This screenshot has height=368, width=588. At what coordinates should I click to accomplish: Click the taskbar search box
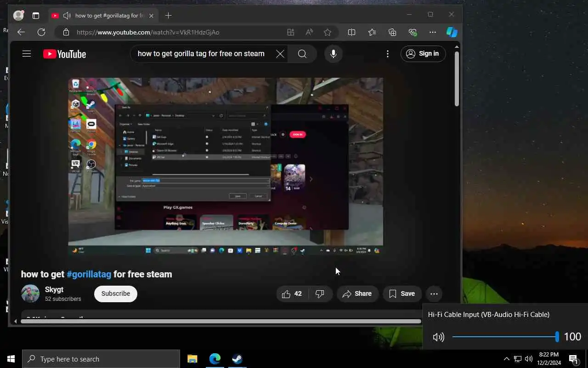(101, 359)
